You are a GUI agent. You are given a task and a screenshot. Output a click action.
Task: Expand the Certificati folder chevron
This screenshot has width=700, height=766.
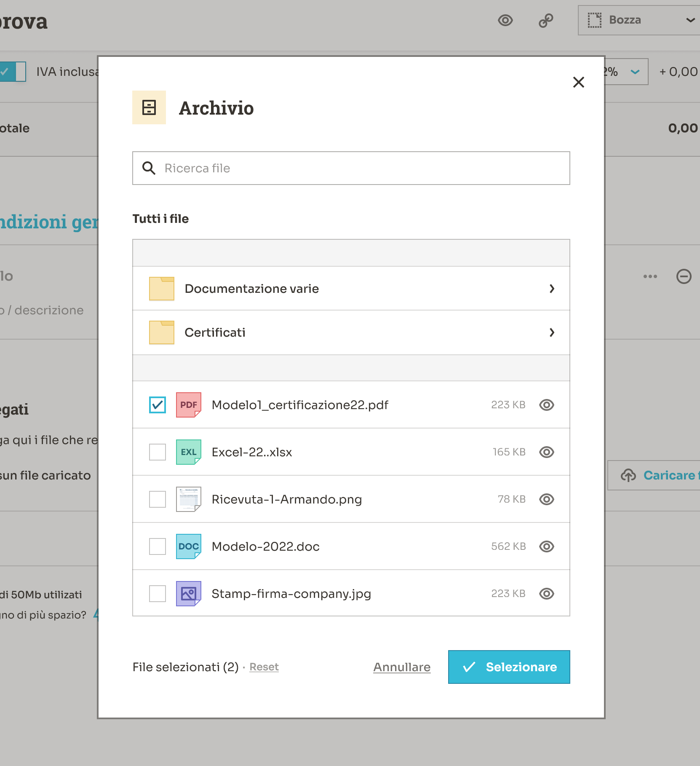click(552, 332)
